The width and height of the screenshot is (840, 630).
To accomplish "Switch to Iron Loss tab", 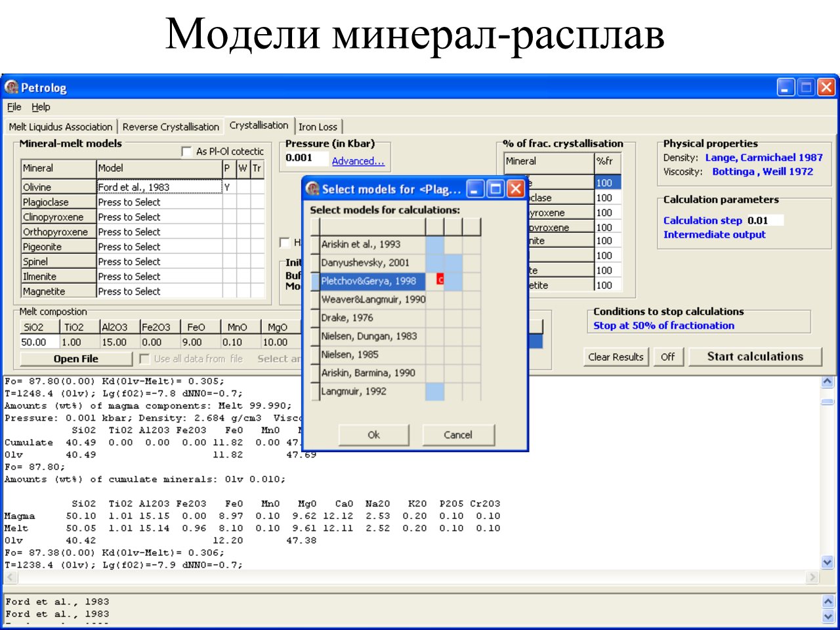I will click(x=318, y=127).
